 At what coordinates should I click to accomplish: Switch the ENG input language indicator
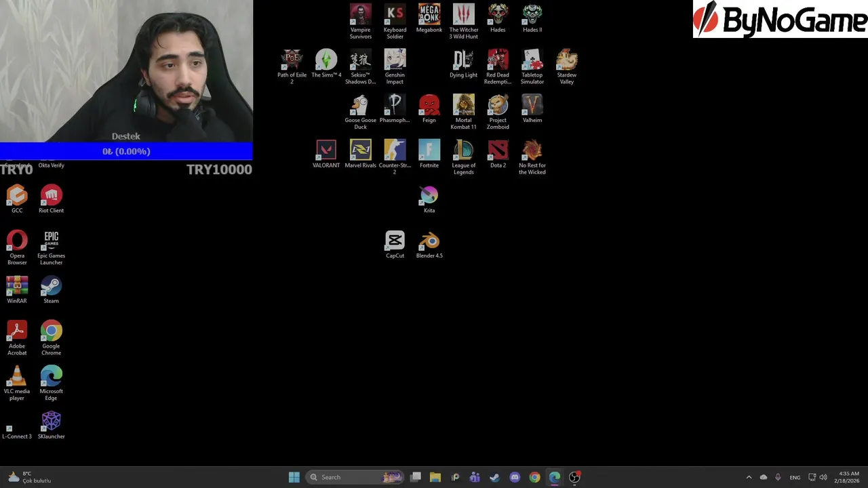point(795,477)
